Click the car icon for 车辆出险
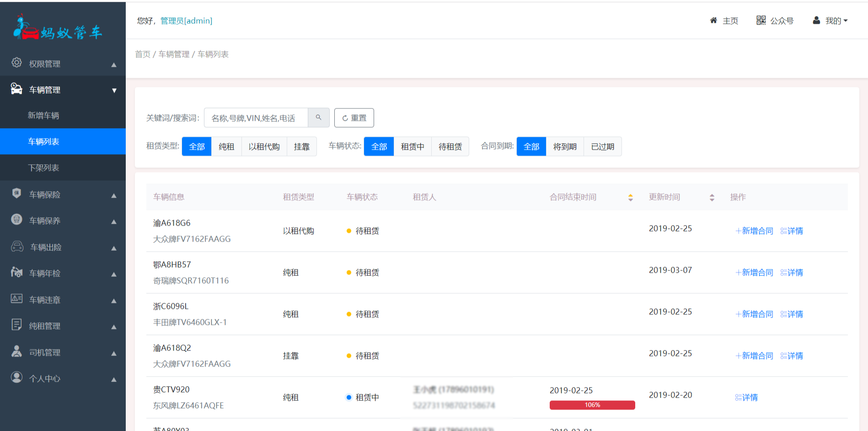Image resolution: width=868 pixels, height=431 pixels. click(x=17, y=246)
